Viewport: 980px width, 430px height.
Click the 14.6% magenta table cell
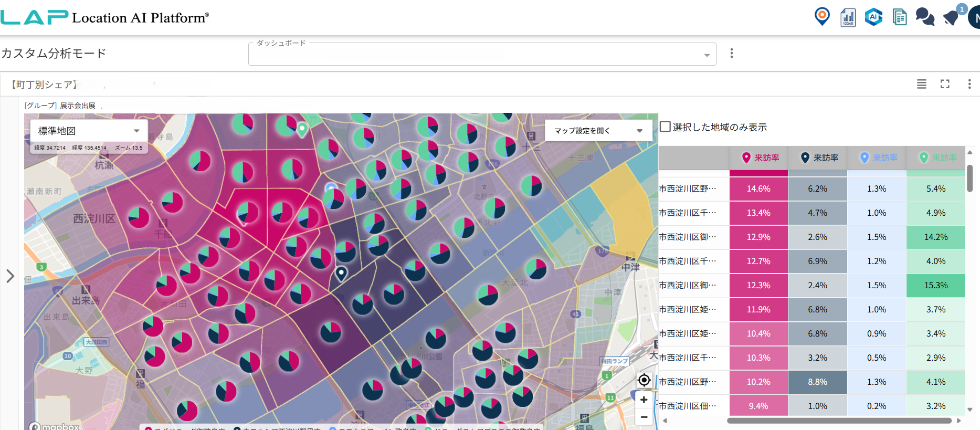coord(758,189)
